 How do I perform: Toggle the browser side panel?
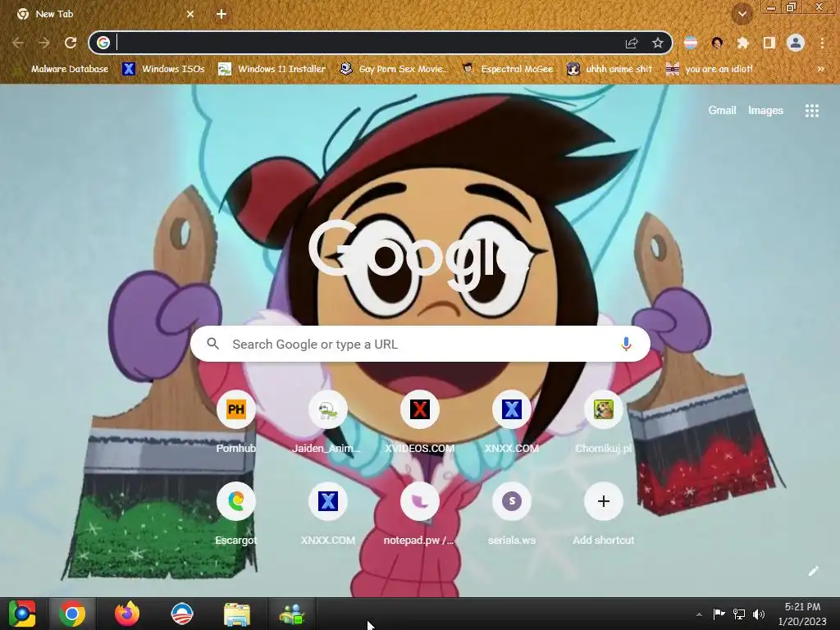point(769,43)
